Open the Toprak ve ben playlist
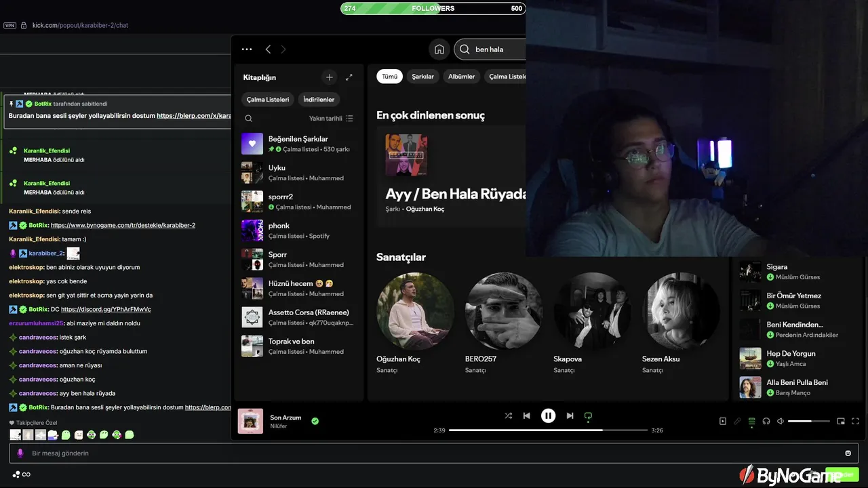The image size is (868, 488). (x=298, y=346)
